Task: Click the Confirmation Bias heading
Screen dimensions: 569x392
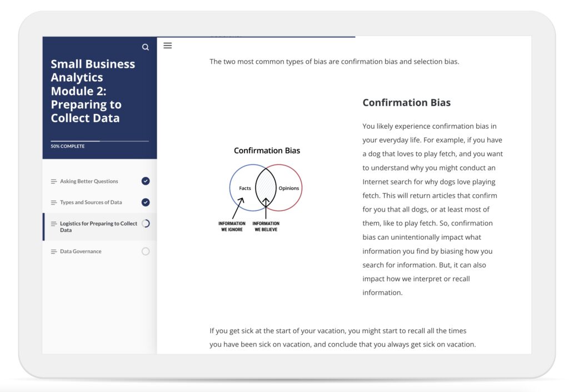Action: coord(406,103)
